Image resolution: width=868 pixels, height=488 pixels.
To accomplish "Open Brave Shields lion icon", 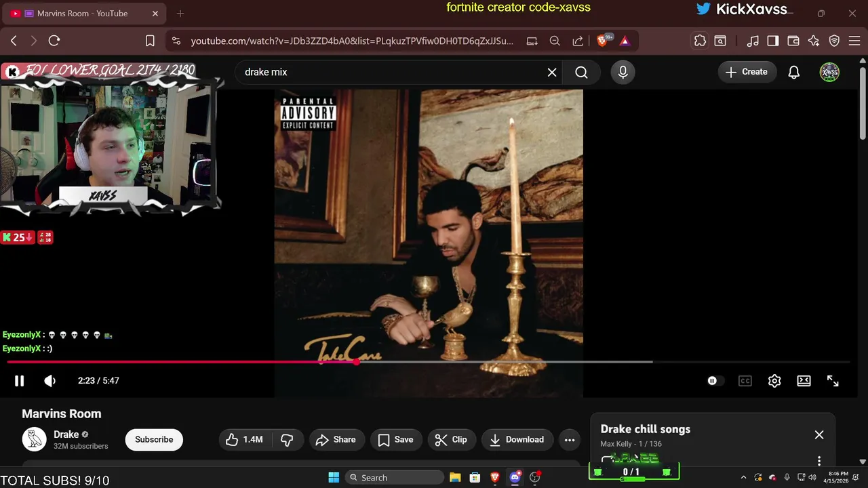I will [x=604, y=41].
